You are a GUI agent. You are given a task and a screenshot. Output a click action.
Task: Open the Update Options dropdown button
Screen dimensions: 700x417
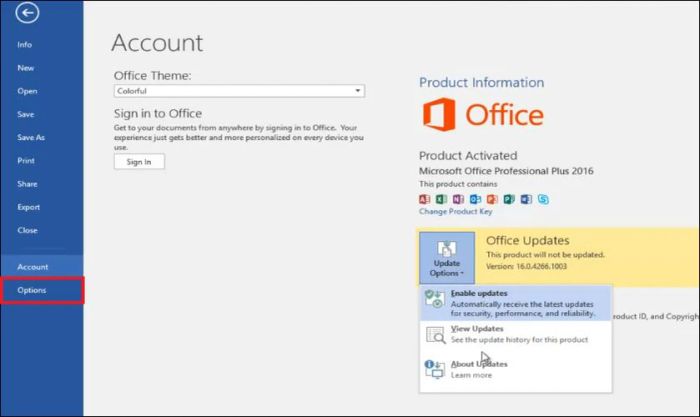coord(447,258)
